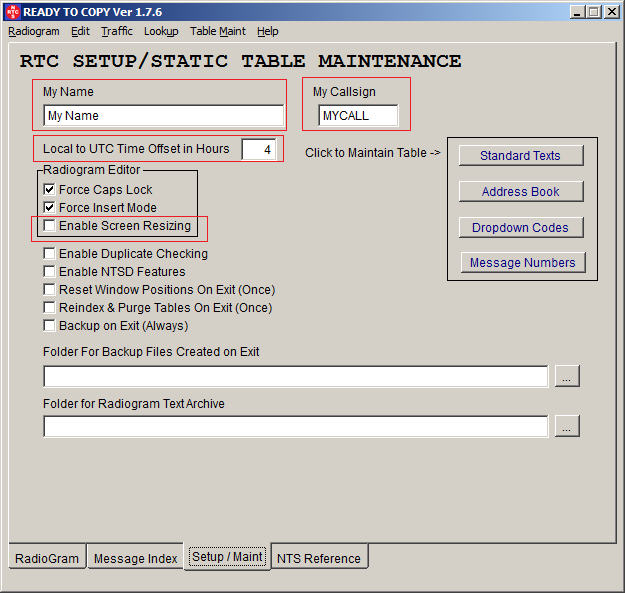Open the Message Numbers table
The width and height of the screenshot is (625, 593).
(x=523, y=263)
